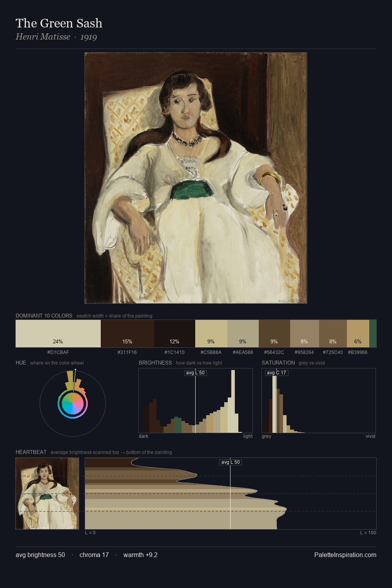The width and height of the screenshot is (392, 588).
Task: Click the #AEA586 swatch
Action: [243, 334]
